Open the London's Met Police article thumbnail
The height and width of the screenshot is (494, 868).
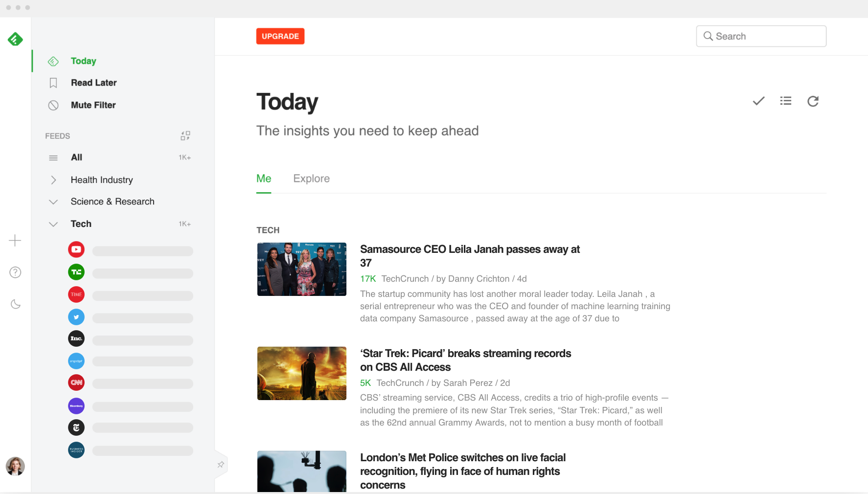tap(302, 471)
